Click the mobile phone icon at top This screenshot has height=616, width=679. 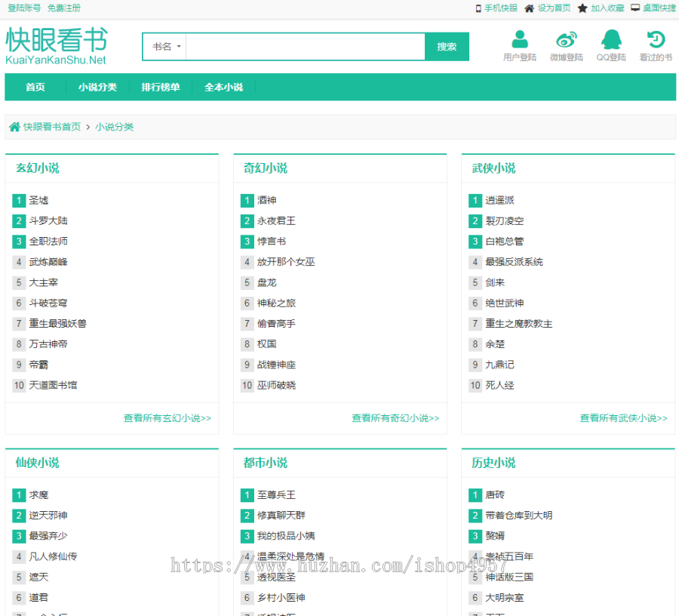pos(478,8)
